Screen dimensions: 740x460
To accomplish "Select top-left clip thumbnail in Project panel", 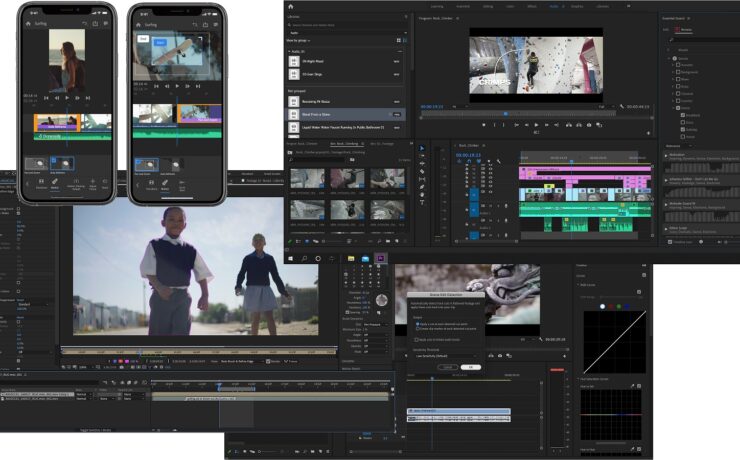I will (307, 179).
